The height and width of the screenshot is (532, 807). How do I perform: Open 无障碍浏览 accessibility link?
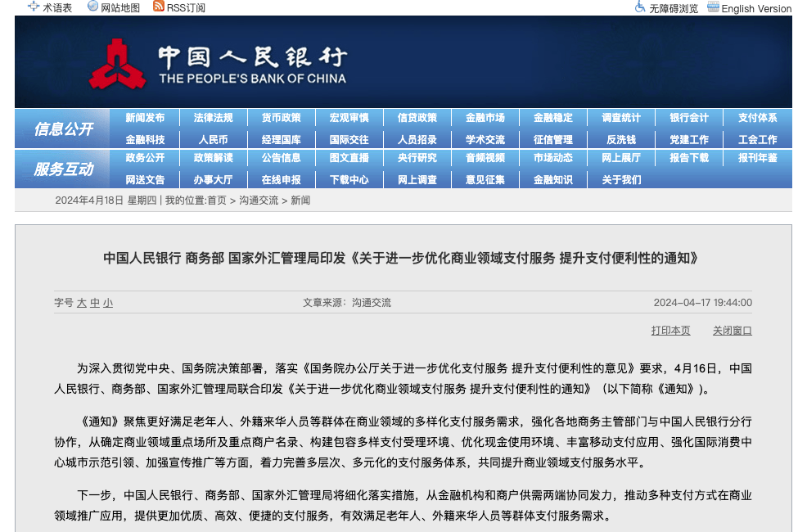(x=674, y=9)
